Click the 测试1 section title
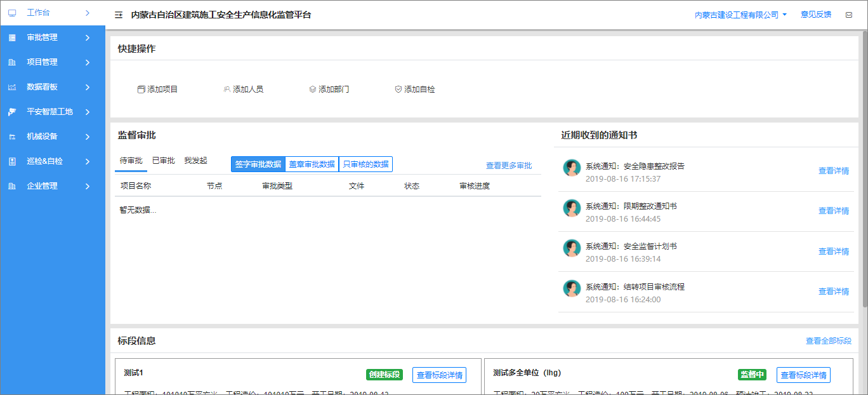This screenshot has height=395, width=868. coord(133,373)
